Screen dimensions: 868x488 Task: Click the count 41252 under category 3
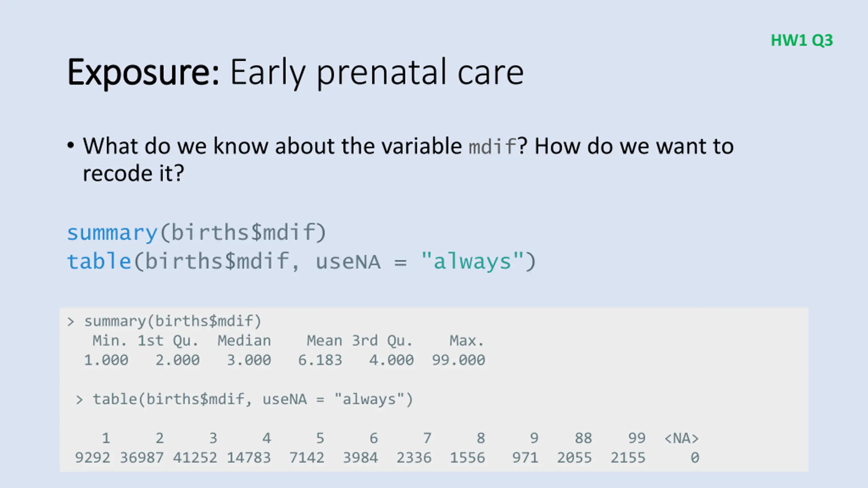tap(195, 458)
